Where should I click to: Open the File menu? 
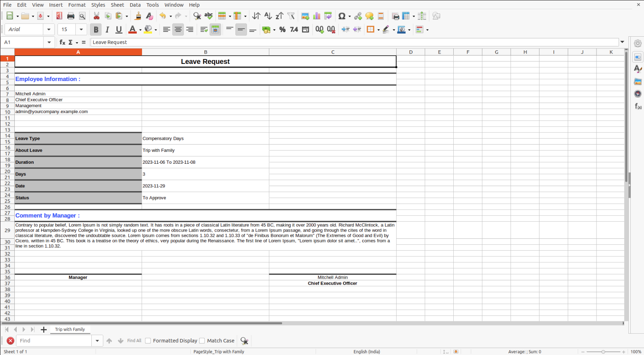[7, 5]
